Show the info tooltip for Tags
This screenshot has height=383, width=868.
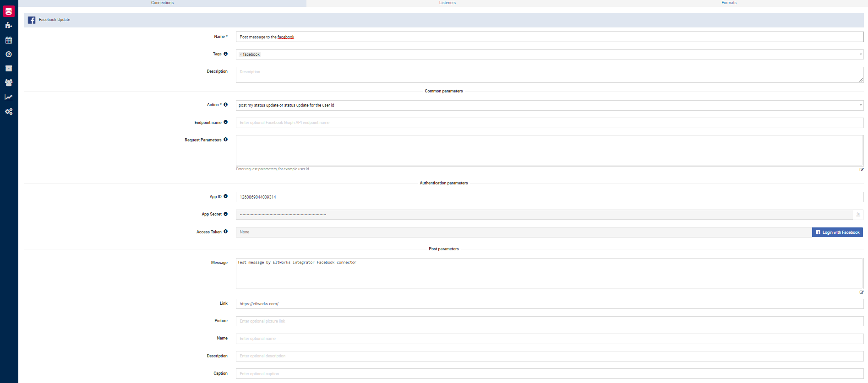225,54
